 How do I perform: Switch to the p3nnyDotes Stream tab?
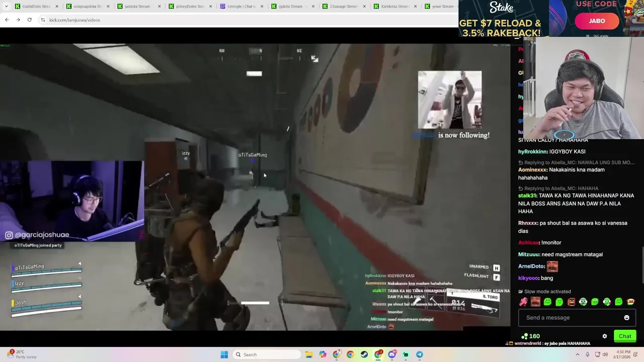189,6
